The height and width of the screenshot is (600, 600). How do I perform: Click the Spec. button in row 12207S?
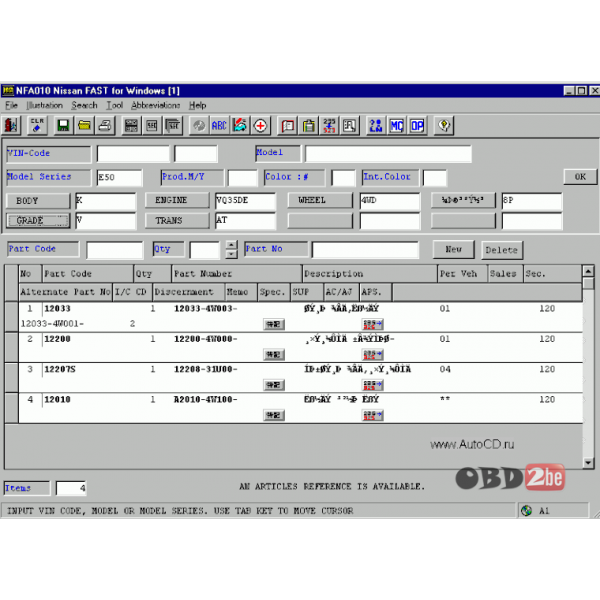pyautogui.click(x=274, y=385)
